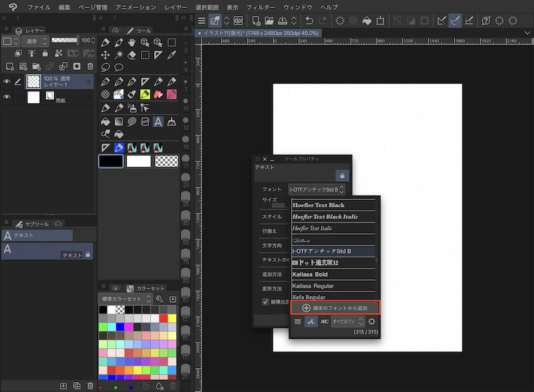Toggle snap to grid icon in command bar
This screenshot has height=392, width=534.
[x=469, y=21]
